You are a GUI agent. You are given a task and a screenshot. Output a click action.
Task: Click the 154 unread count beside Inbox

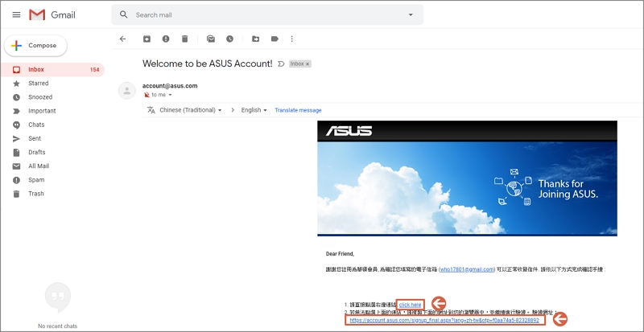coord(94,70)
